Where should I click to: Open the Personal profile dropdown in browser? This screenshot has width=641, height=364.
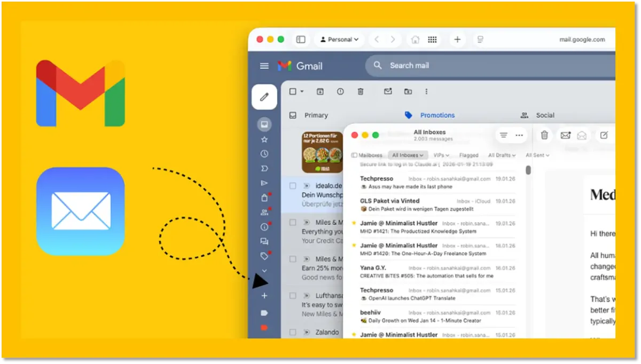pos(339,39)
